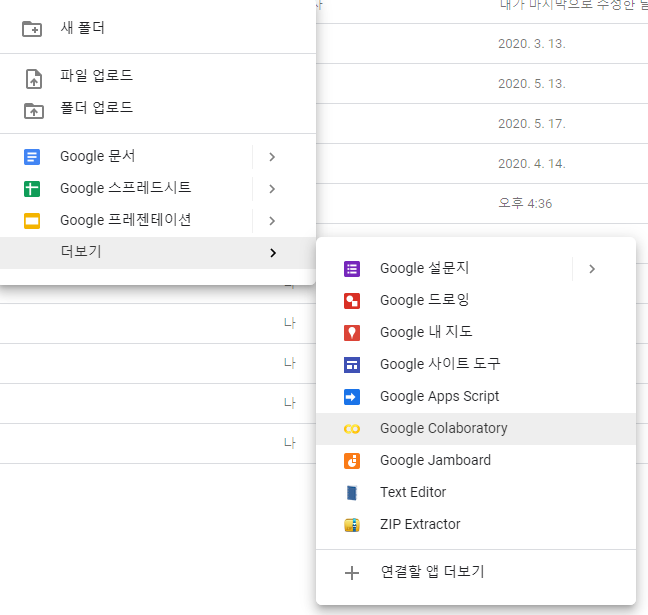Launch Google Apps Script
648x615 pixels.
click(476, 396)
